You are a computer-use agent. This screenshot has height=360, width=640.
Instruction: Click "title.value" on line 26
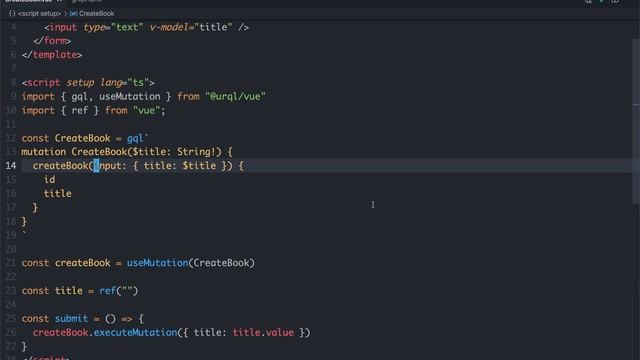263,333
